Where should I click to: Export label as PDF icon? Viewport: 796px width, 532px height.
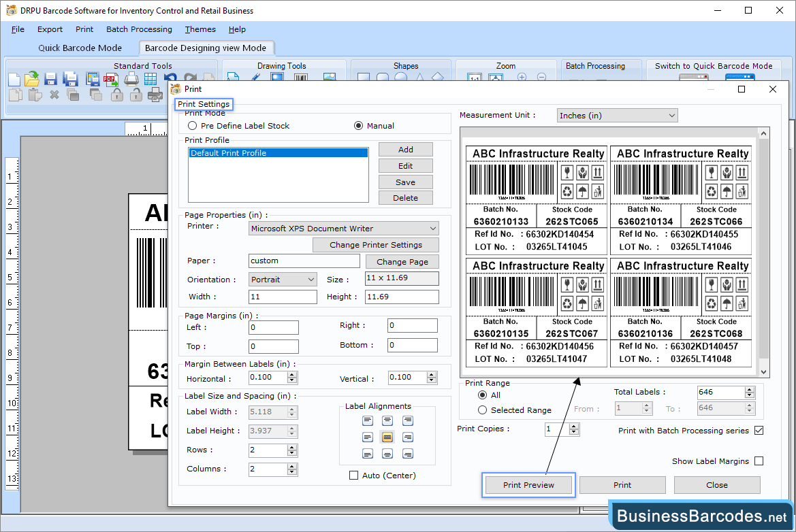click(x=111, y=79)
